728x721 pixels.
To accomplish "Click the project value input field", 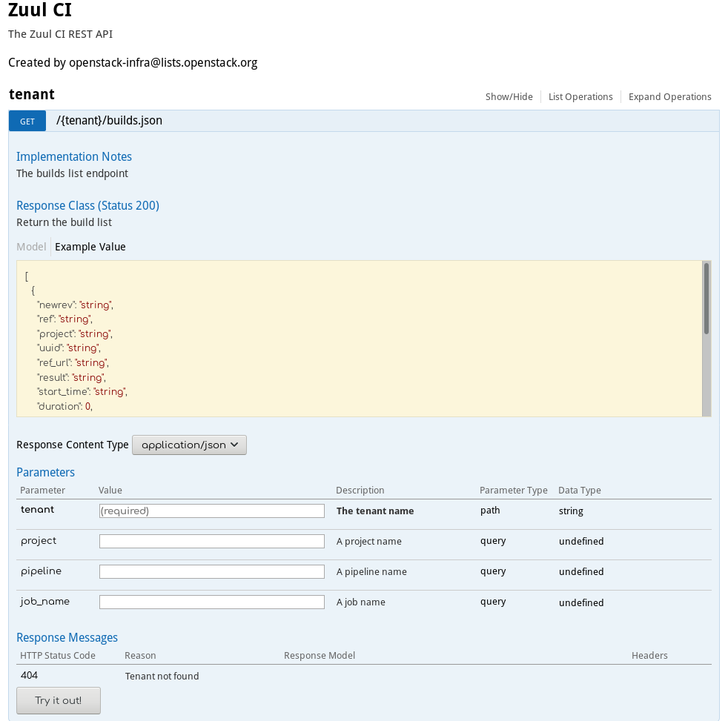I will point(212,541).
